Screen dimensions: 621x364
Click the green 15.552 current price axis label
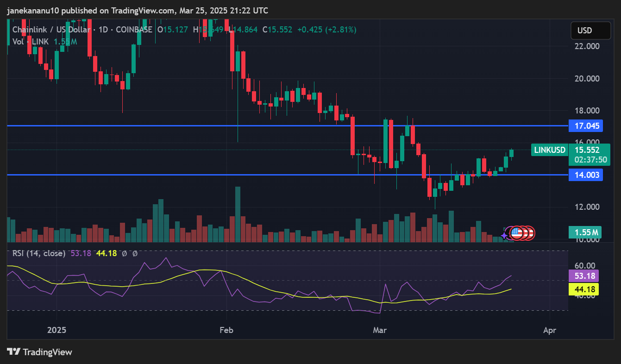tap(587, 150)
